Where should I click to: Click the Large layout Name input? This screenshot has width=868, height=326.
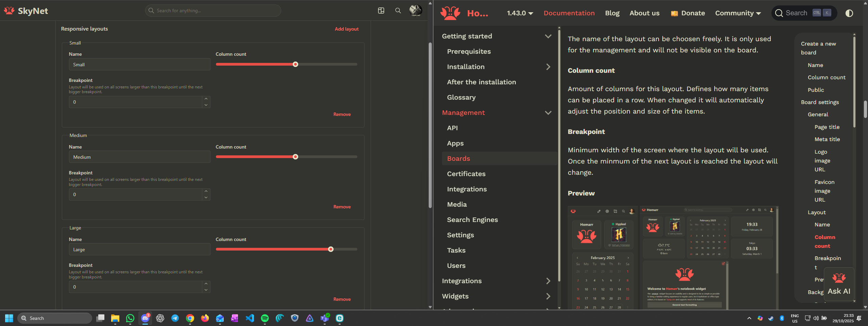click(139, 250)
